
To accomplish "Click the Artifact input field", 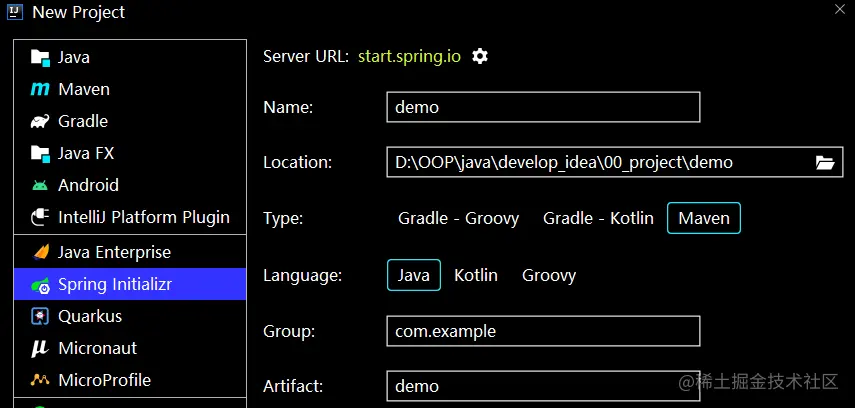I will point(543,386).
